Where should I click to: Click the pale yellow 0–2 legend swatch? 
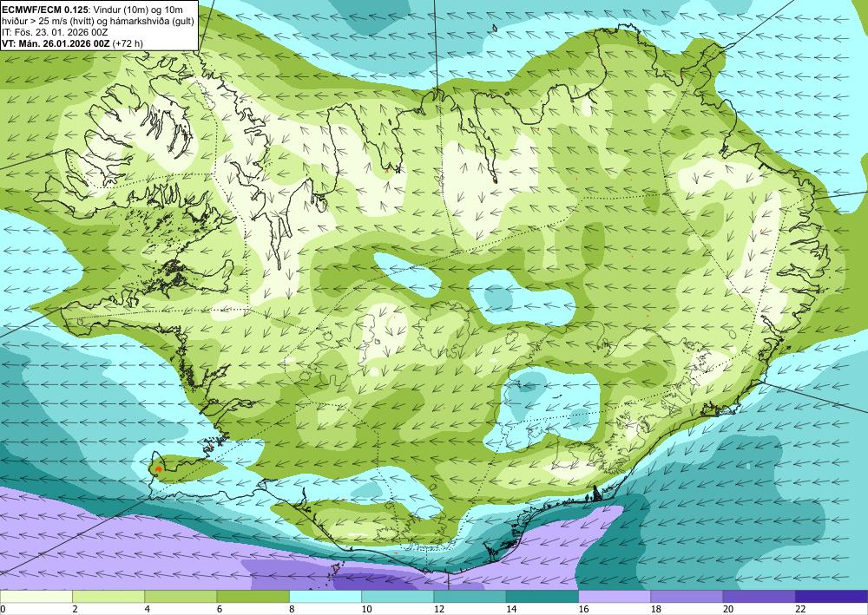pos(36,597)
